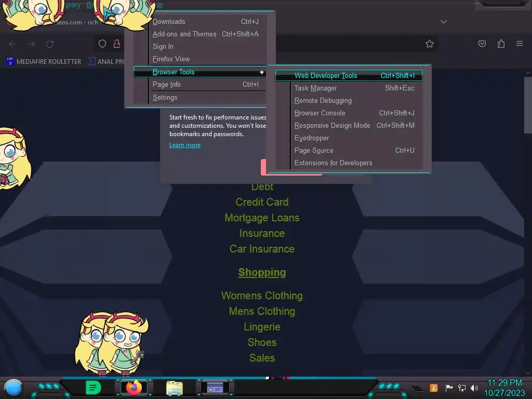Open the Credit Card link

pos(262,202)
